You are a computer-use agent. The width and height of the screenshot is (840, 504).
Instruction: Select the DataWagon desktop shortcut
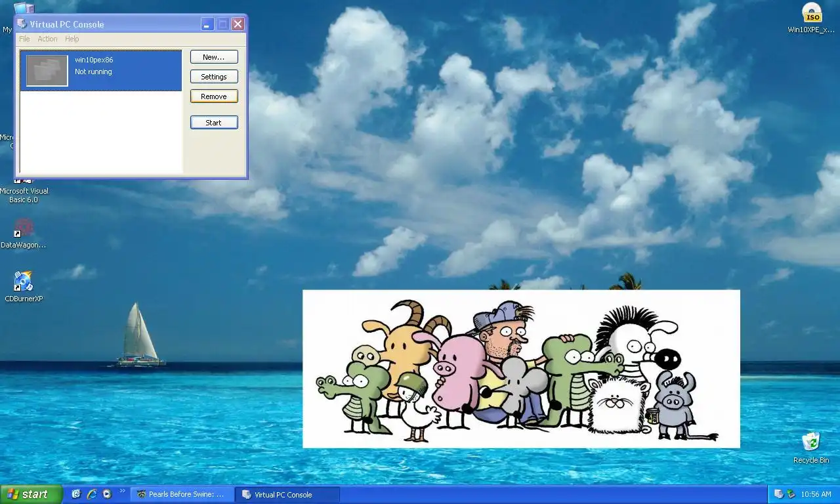24,234
